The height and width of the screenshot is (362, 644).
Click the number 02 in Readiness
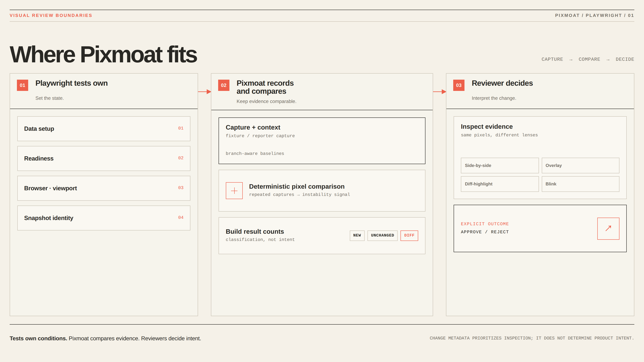pos(181,158)
